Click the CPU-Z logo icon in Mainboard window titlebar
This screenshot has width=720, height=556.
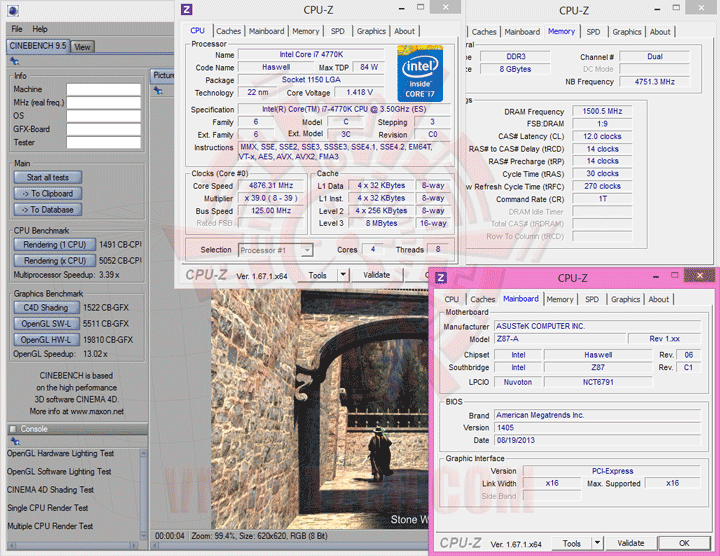[x=442, y=277]
